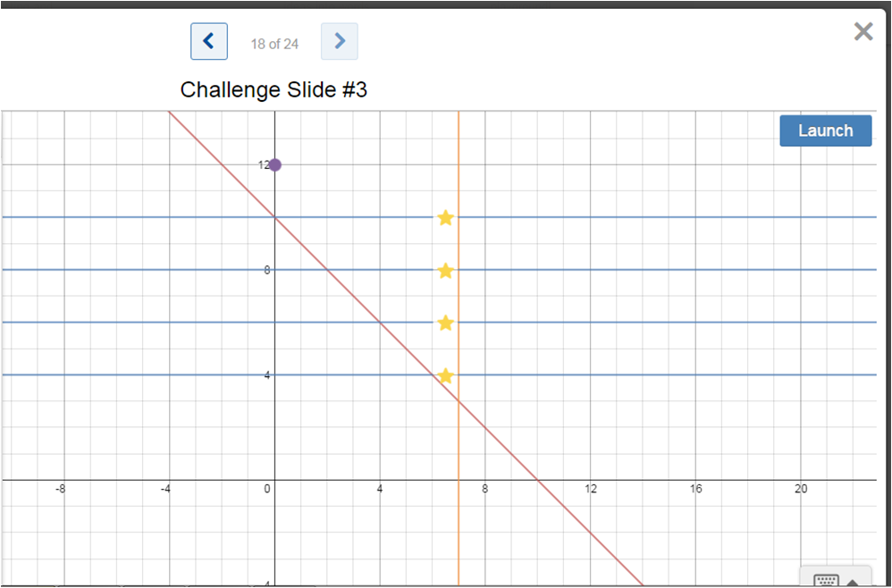Select the blue horizontal line at y=10
The width and height of the screenshot is (892, 588).
pyautogui.click(x=626, y=216)
